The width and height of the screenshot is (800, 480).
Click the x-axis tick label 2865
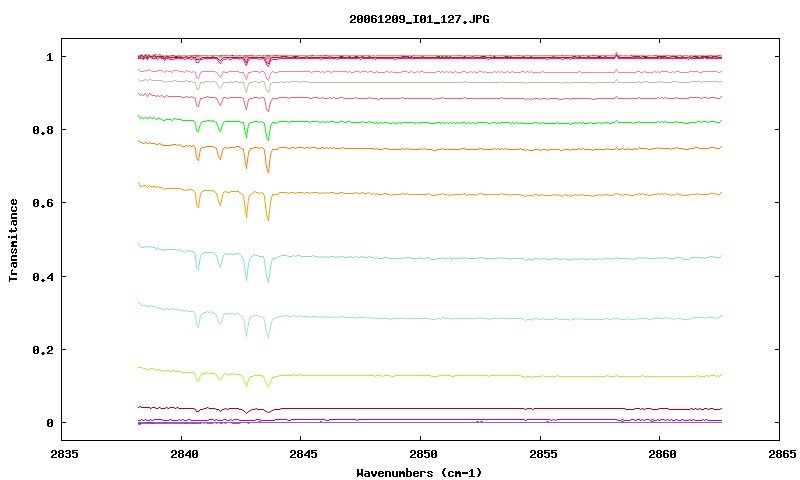point(782,454)
